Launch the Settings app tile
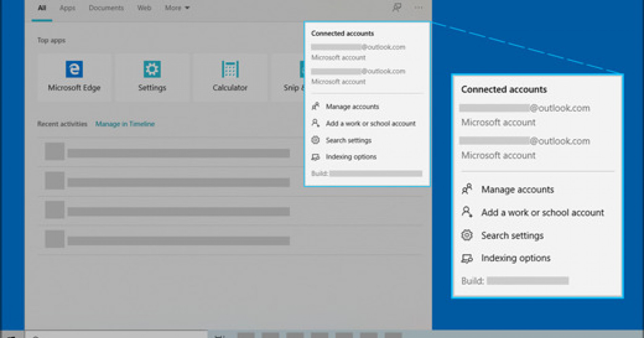This screenshot has height=338, width=644. (x=152, y=77)
